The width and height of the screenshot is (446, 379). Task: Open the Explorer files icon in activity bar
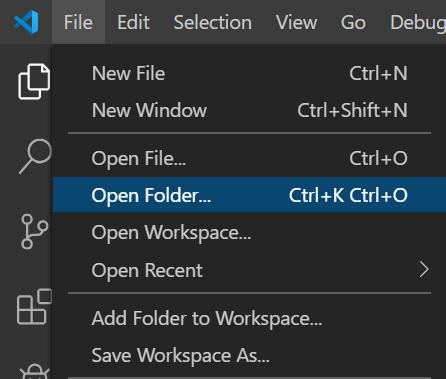[34, 81]
